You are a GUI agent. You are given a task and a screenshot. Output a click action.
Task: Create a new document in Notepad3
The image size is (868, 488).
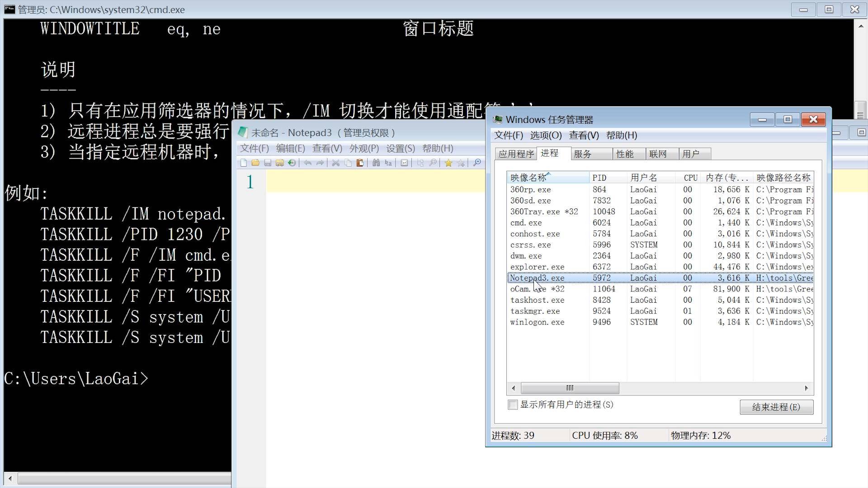(243, 163)
